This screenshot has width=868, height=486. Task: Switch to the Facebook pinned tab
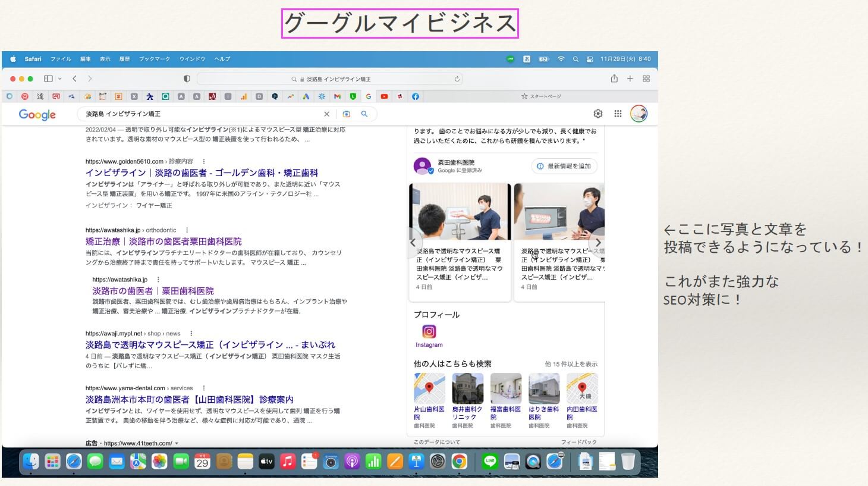click(x=416, y=96)
